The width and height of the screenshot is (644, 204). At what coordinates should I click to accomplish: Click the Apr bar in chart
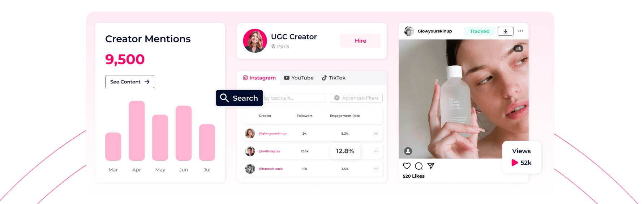pos(137,131)
